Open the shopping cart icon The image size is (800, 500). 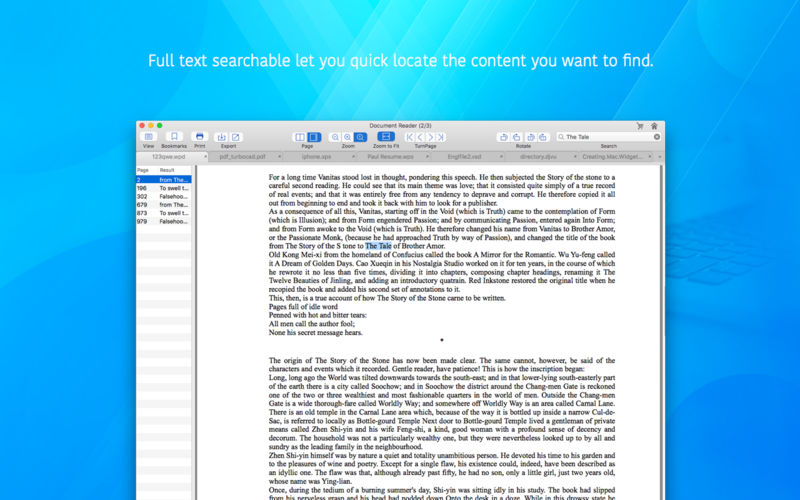pyautogui.click(x=640, y=126)
